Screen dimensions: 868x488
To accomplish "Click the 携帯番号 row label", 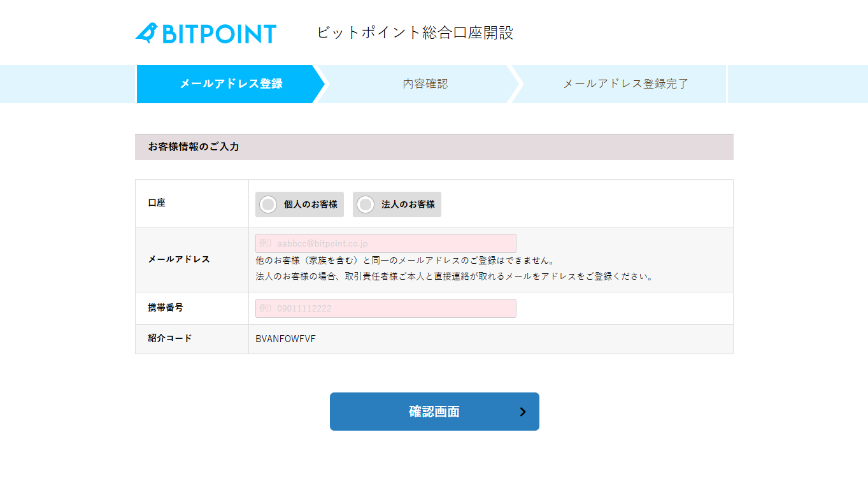I will pyautogui.click(x=166, y=307).
